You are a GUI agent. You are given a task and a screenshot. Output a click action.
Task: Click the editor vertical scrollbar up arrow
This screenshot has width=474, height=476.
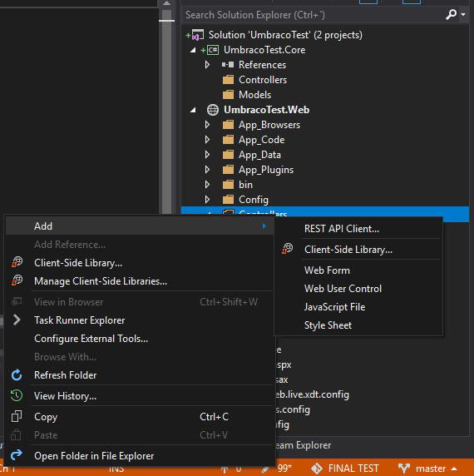click(x=166, y=3)
